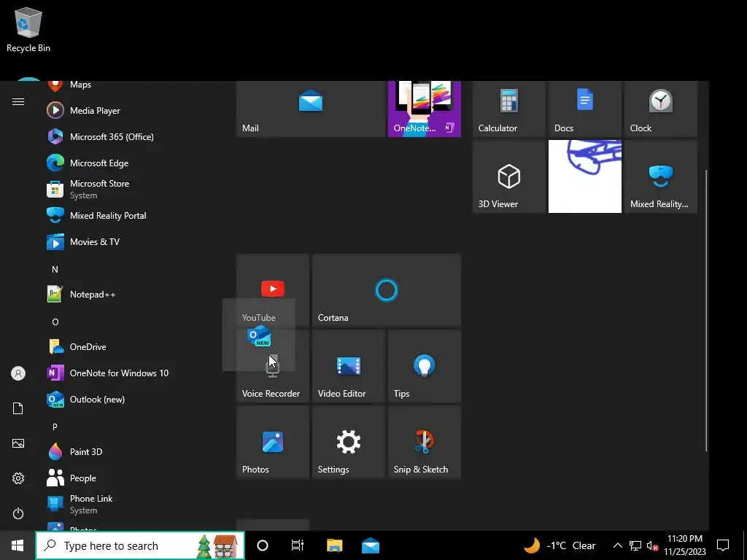Open the Power options button
This screenshot has height=560, width=747.
(18, 513)
